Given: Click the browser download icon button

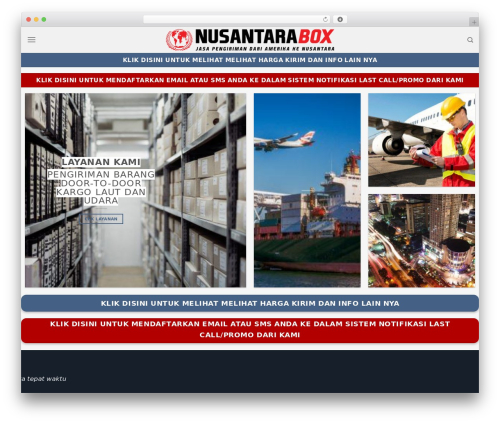Looking at the screenshot, I should coord(340,20).
